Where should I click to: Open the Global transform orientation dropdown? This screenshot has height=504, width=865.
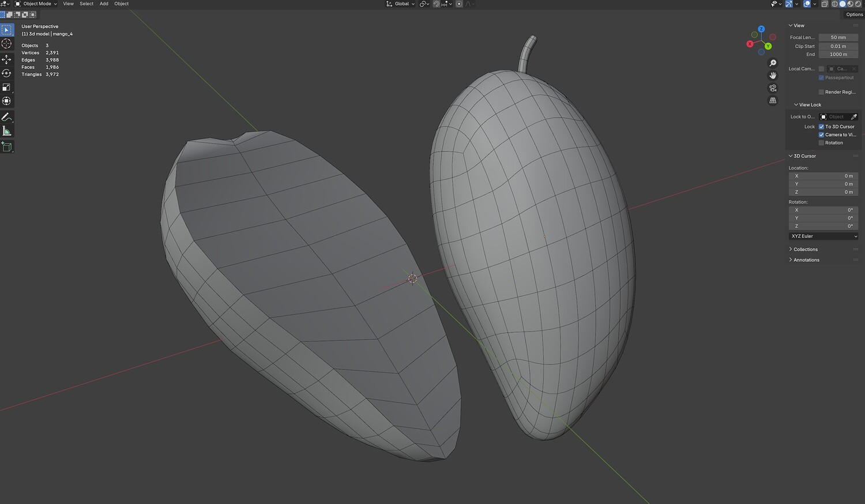(401, 4)
